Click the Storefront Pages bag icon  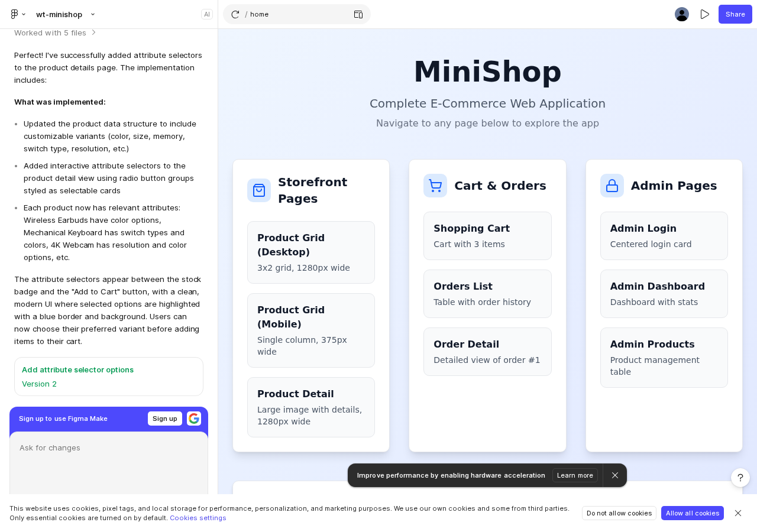pyautogui.click(x=259, y=190)
